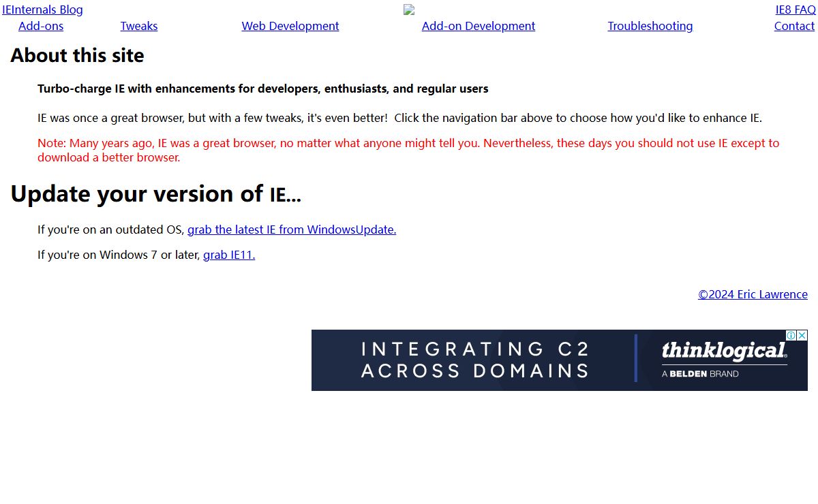Click the 'If you're on Windows 7 or later' text

click(119, 255)
